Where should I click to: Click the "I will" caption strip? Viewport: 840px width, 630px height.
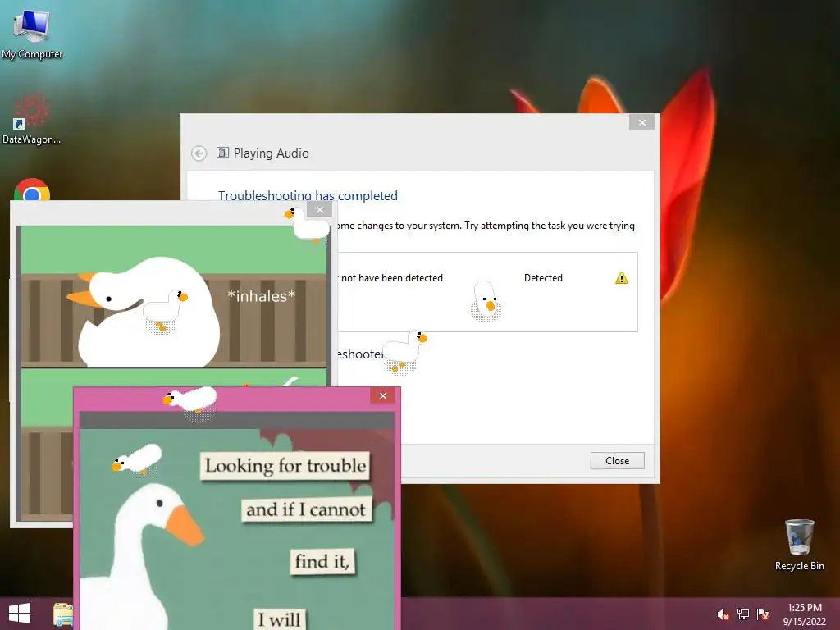pyautogui.click(x=279, y=620)
